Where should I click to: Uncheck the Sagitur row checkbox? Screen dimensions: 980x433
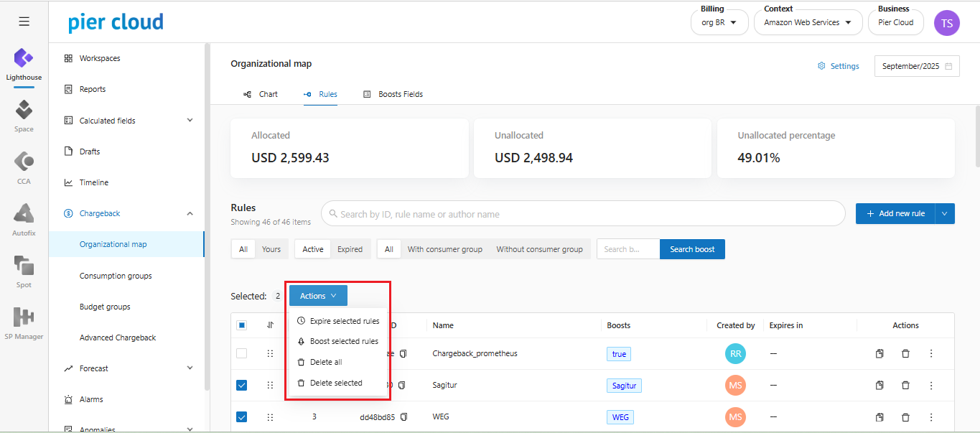(242, 386)
